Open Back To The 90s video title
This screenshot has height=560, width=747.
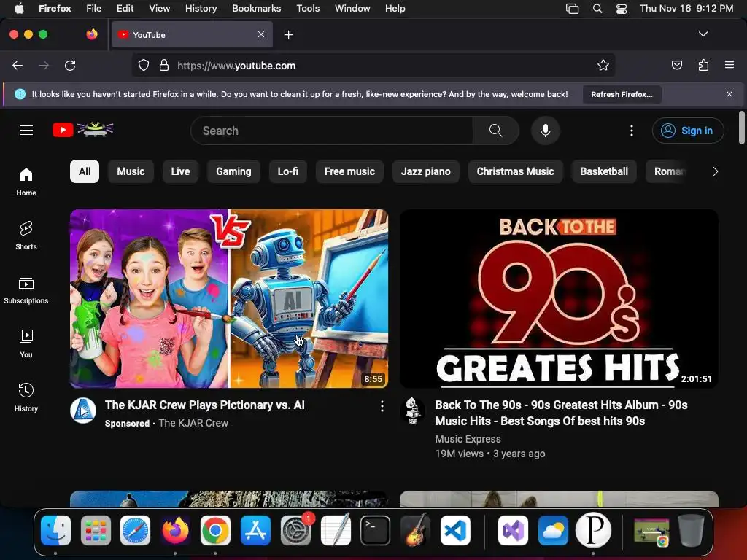click(x=561, y=413)
